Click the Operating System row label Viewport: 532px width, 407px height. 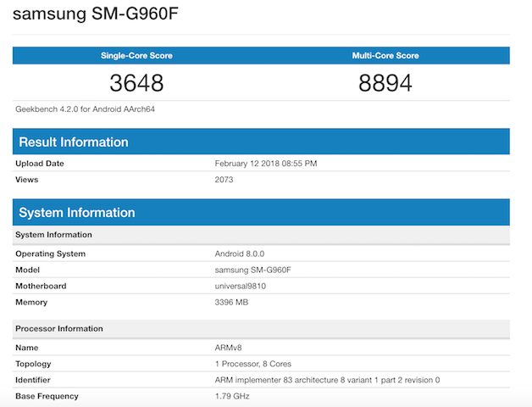[51, 254]
